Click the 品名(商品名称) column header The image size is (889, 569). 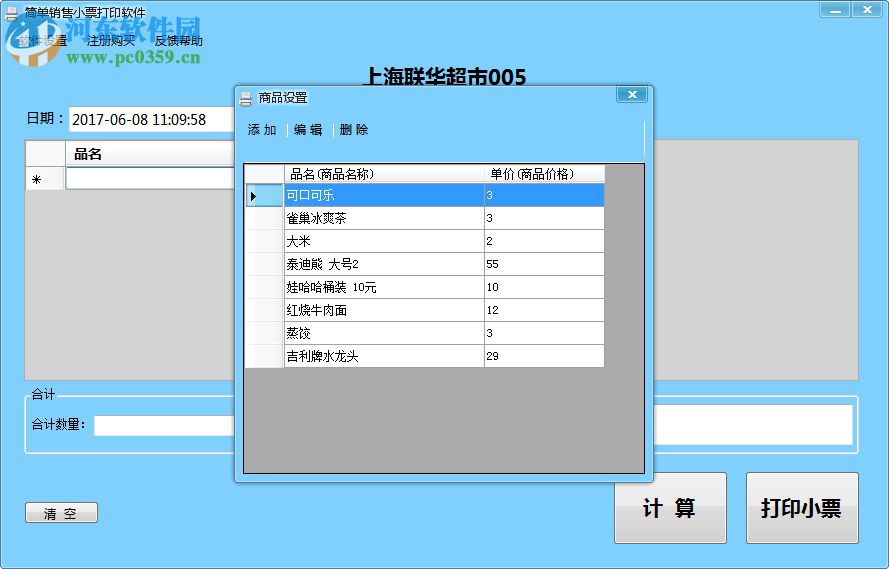pos(384,174)
